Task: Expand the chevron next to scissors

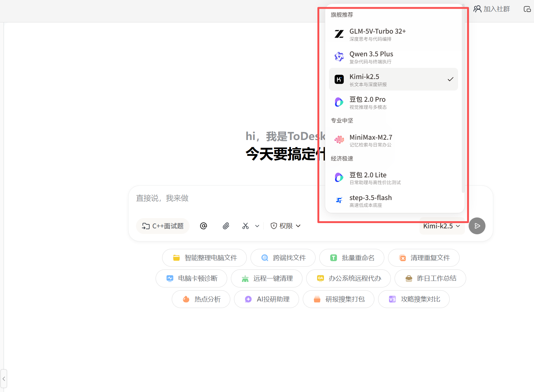Action: click(257, 226)
